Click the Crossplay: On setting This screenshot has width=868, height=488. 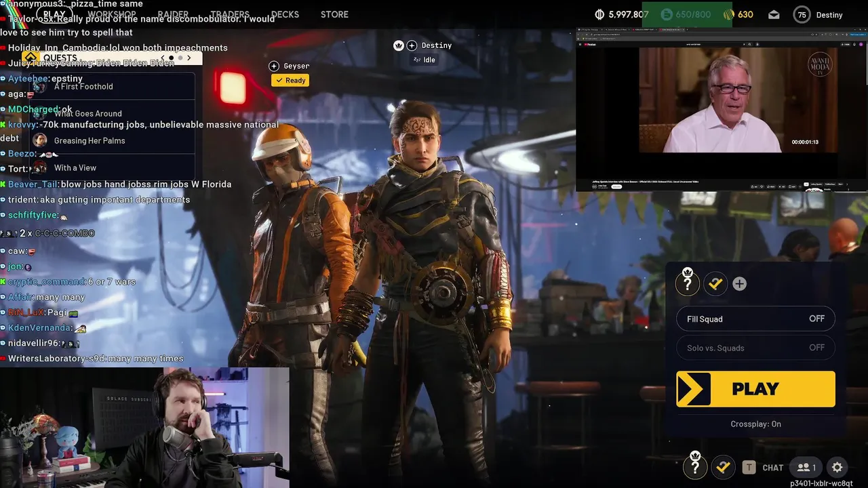tap(755, 424)
